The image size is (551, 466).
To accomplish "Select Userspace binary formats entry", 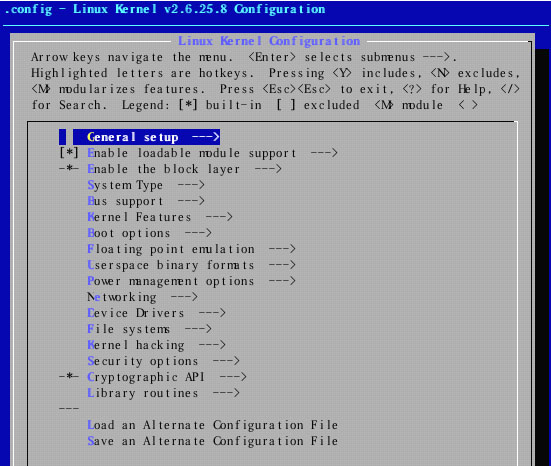I will tap(191, 265).
